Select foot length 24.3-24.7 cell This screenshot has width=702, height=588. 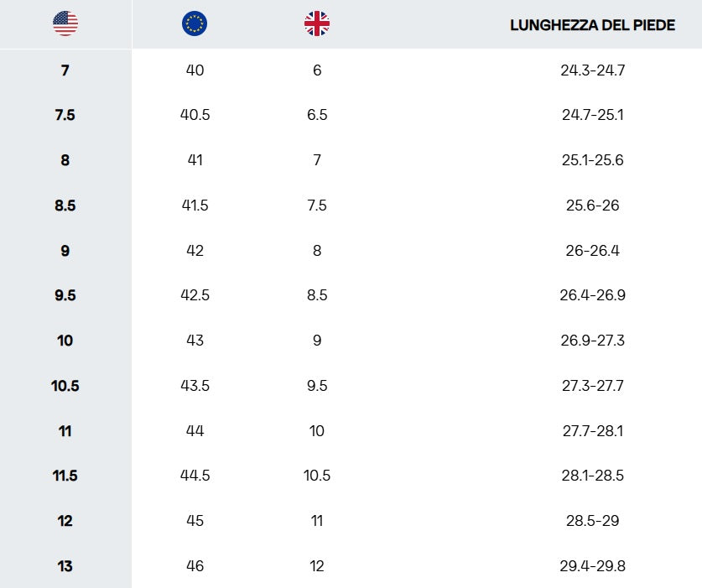click(592, 70)
